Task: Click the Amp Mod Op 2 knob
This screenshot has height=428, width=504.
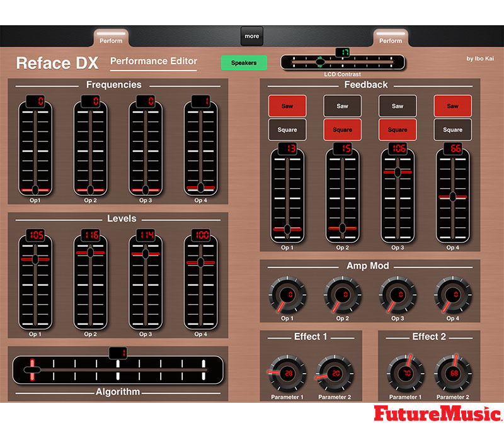Action: click(x=342, y=295)
